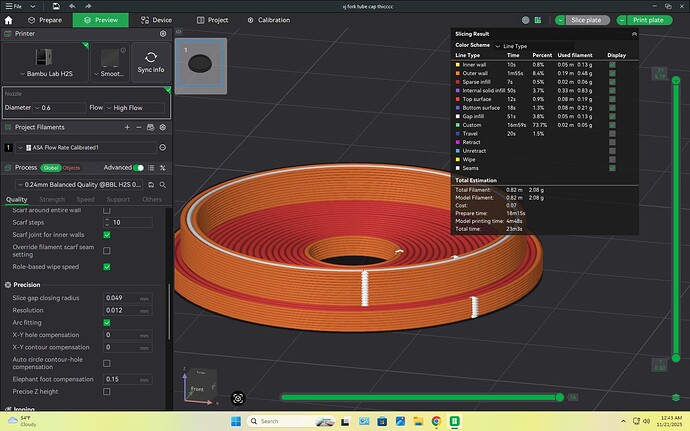
Task: Save the process preset with disk icon
Action: 151,185
